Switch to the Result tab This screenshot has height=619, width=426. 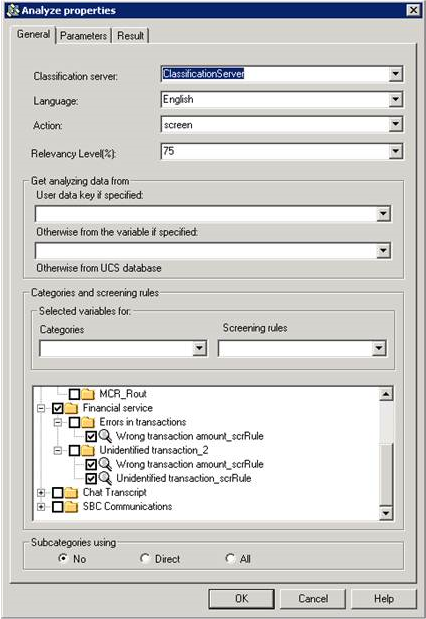point(130,36)
